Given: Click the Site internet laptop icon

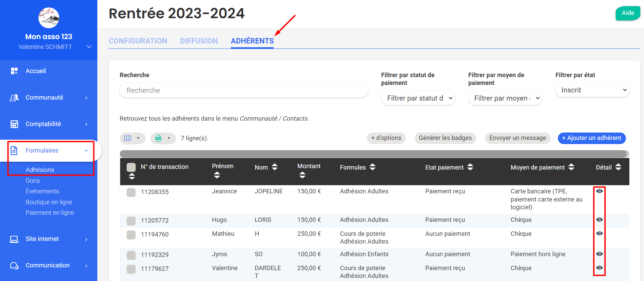Looking at the screenshot, I should pos(14,239).
